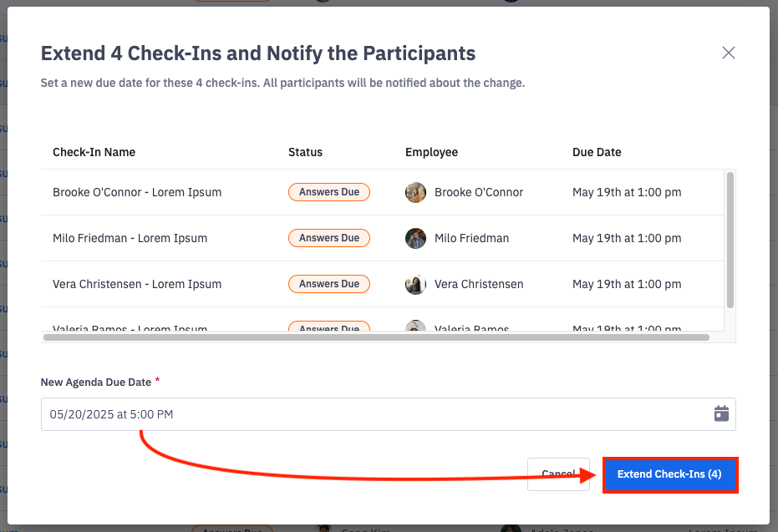
Task: Click Milo Friedman's avatar photo
Action: 415,238
